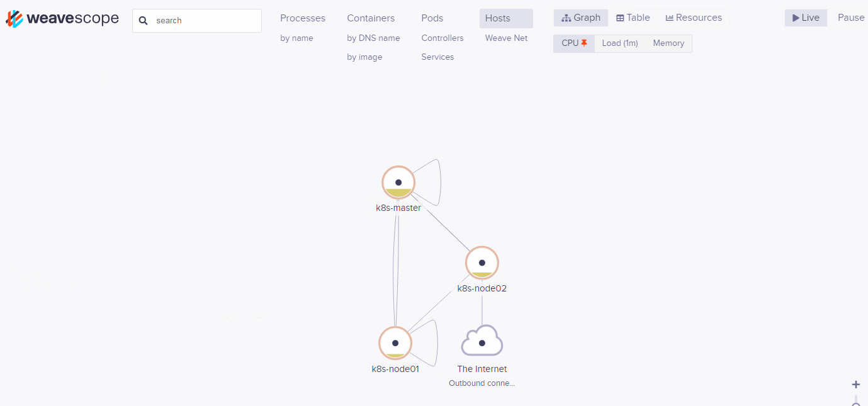
Task: Unpin the CPU metric
Action: [584, 43]
